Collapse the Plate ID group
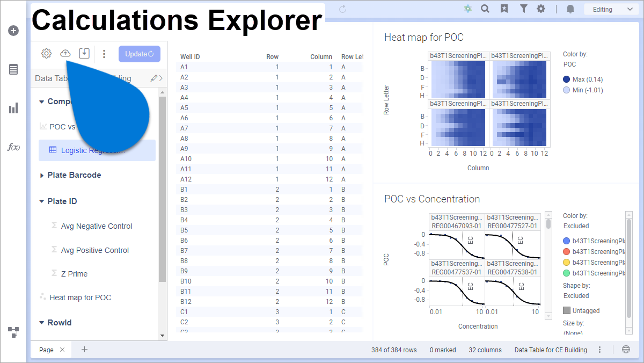The width and height of the screenshot is (644, 363). (42, 201)
